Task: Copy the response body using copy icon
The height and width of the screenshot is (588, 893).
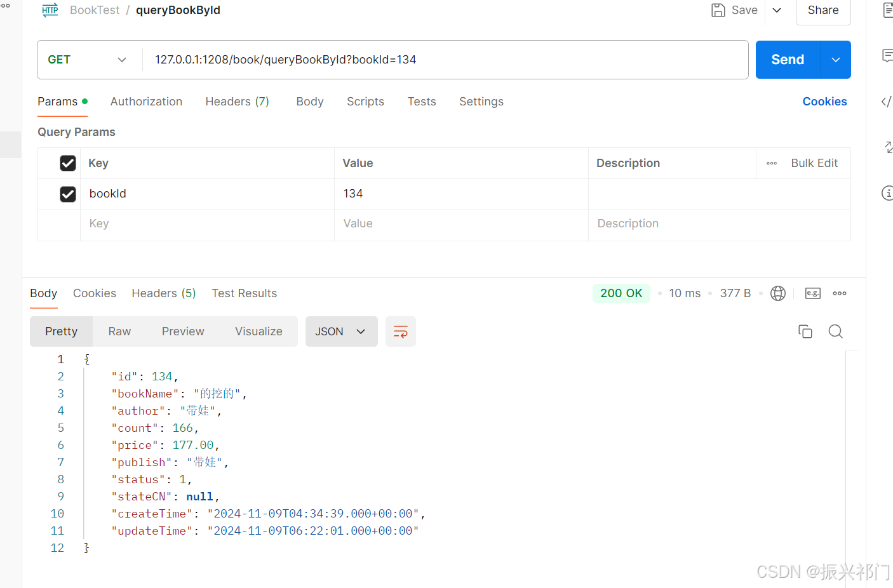Action: (805, 331)
